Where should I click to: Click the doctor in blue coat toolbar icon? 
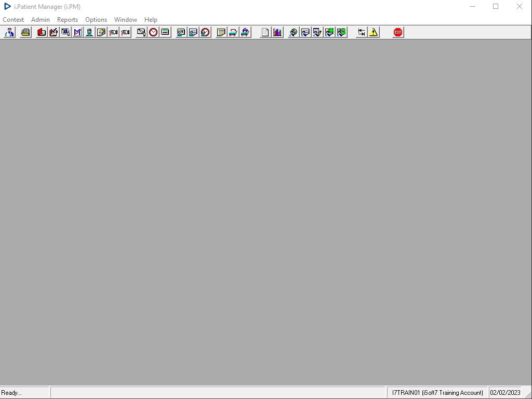tap(9, 32)
